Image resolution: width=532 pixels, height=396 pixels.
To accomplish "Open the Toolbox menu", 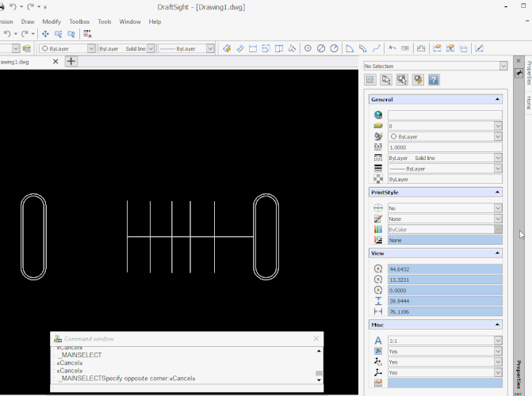I will pyautogui.click(x=79, y=21).
